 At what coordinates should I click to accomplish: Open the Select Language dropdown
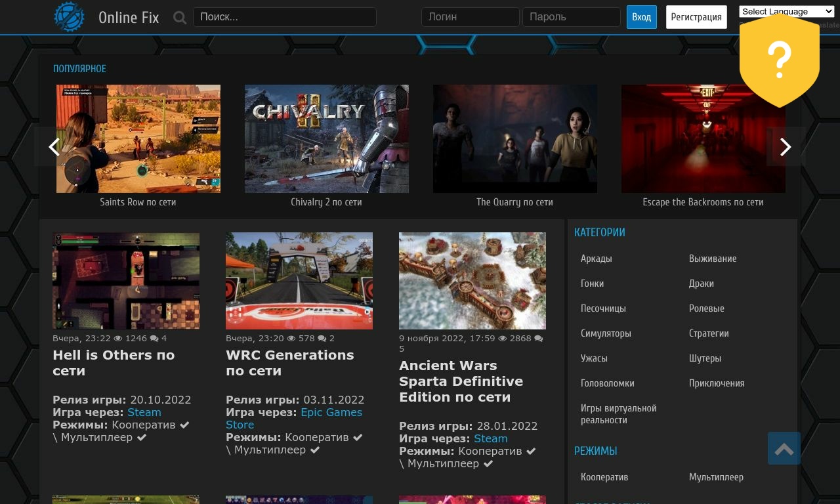pos(786,11)
